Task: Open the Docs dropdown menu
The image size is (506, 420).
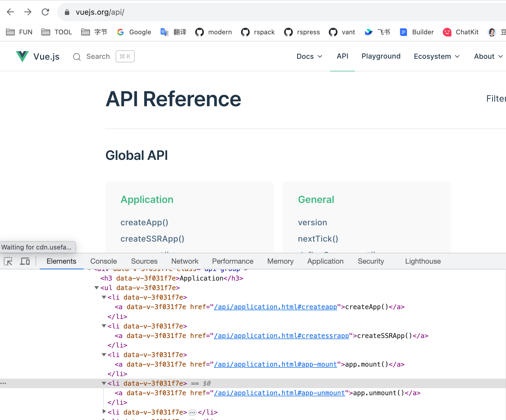Action: (309, 56)
